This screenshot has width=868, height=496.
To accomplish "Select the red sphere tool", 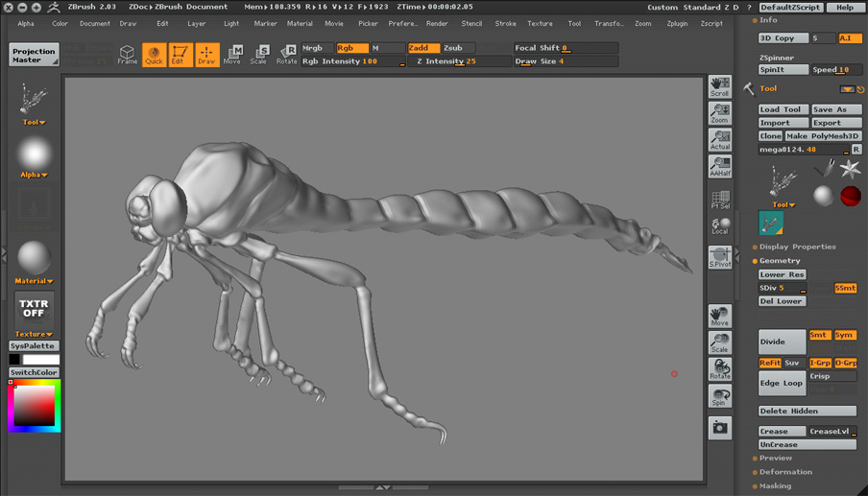I will tap(851, 196).
